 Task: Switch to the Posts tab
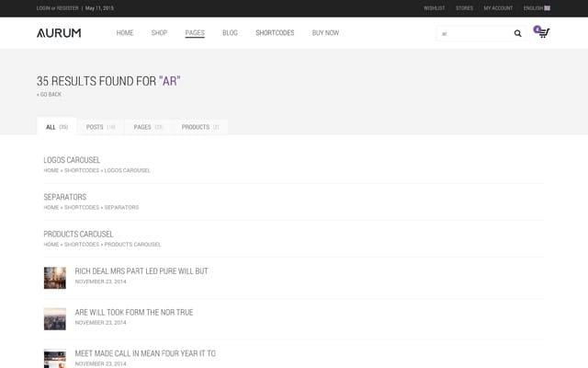101,127
